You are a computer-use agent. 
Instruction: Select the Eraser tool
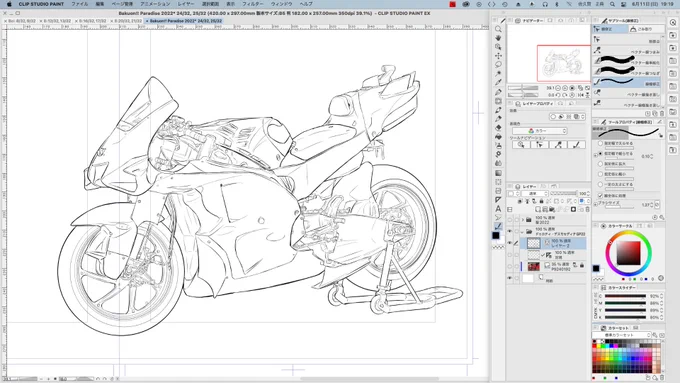pos(498,128)
